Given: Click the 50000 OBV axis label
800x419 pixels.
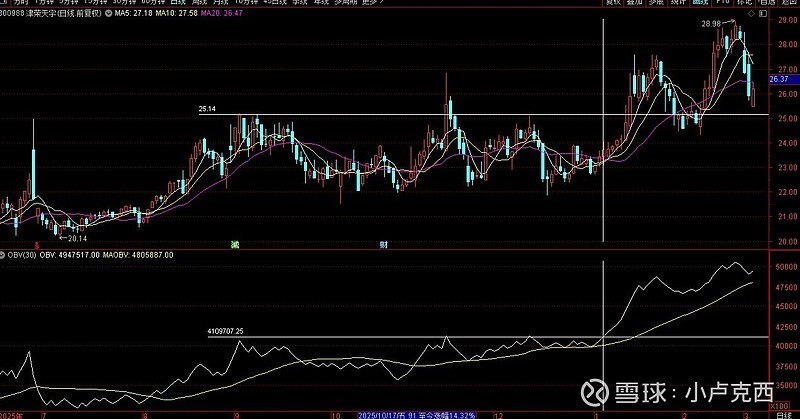Looking at the screenshot, I should 786,267.
